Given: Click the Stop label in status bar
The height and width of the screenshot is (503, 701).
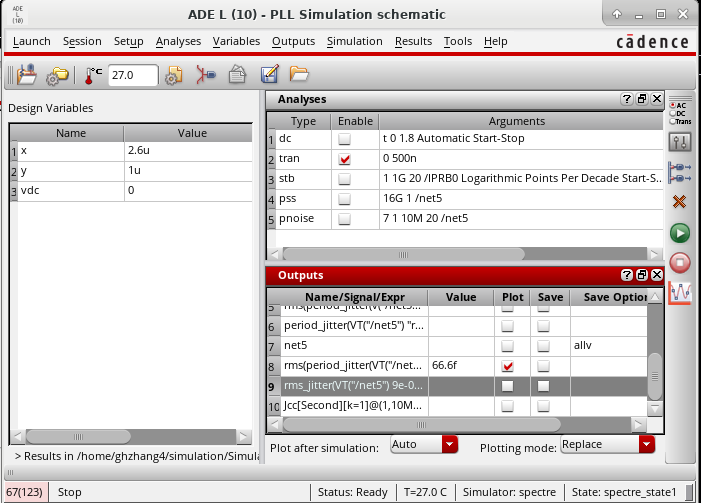Looking at the screenshot, I should tap(70, 492).
